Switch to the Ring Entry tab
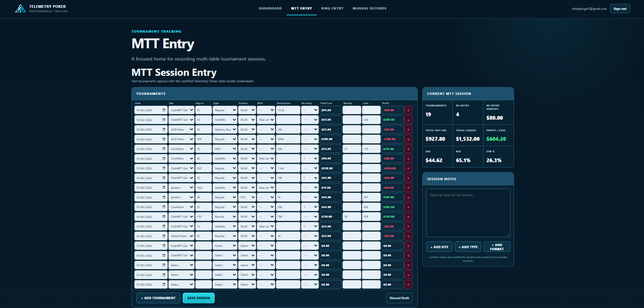Image resolution: width=644 pixels, height=308 pixels. pos(332,8)
